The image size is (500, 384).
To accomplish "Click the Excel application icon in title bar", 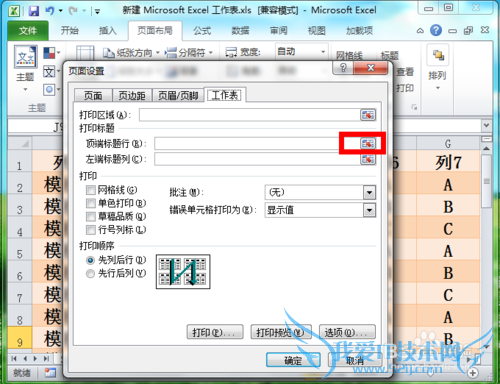I will click(14, 11).
